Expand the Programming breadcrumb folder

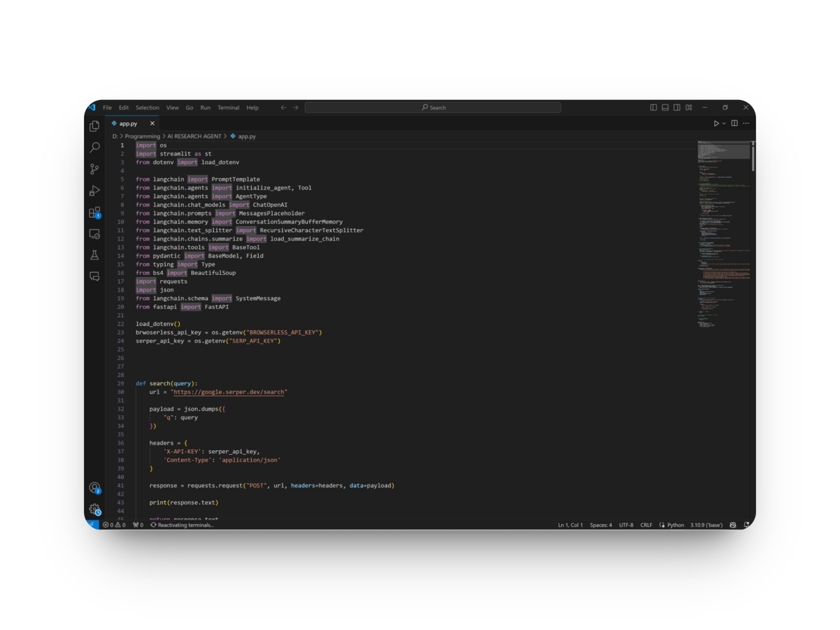point(142,136)
